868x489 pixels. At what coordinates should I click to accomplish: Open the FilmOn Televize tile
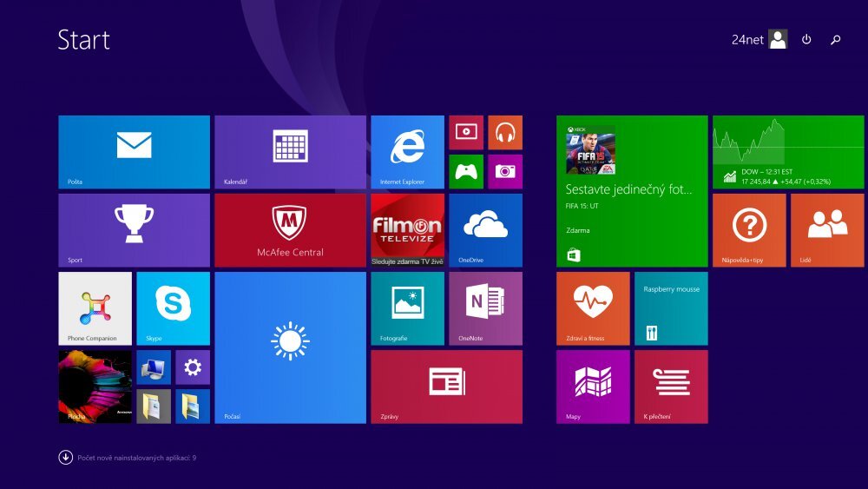[407, 230]
